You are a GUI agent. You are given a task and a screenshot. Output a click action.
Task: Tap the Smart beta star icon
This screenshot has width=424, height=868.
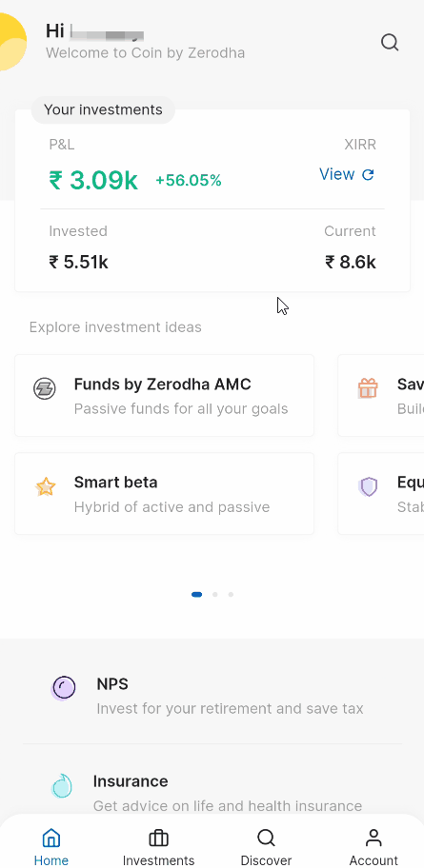coord(46,487)
